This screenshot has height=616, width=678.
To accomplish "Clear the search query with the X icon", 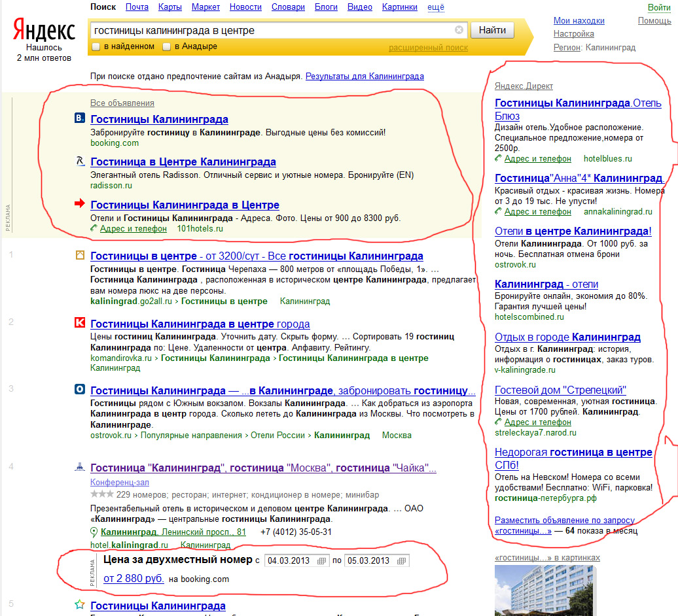I will pos(459,30).
